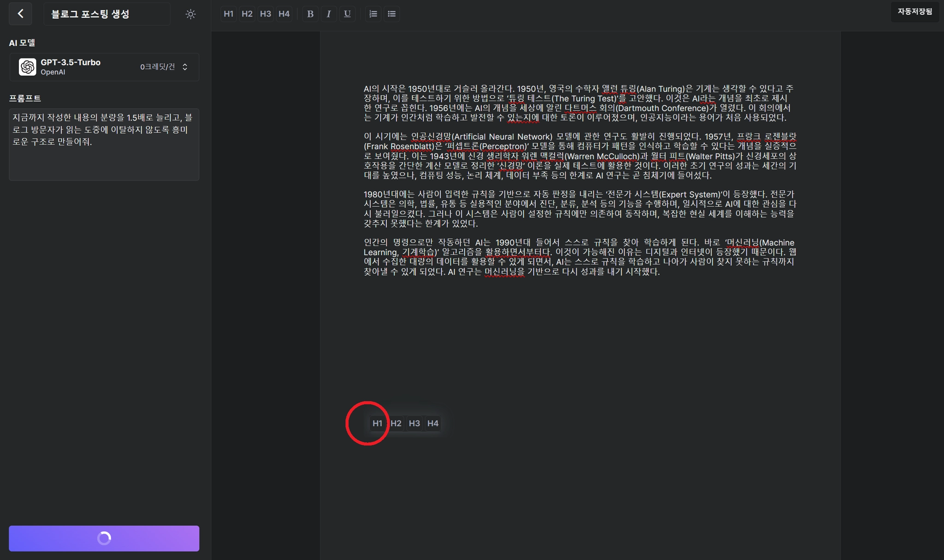Viewport: 944px width, 560px height.
Task: Apply H4 heading from the top toolbar
Action: (284, 14)
